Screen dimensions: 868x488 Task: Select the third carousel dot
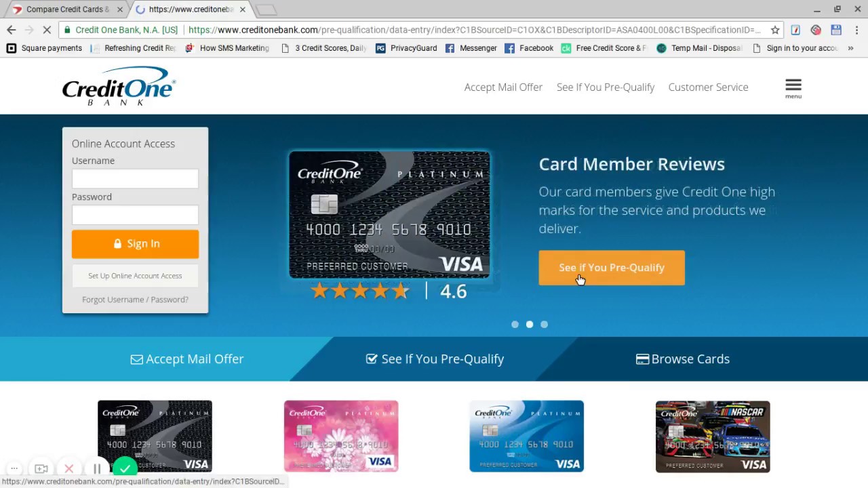[x=544, y=325]
